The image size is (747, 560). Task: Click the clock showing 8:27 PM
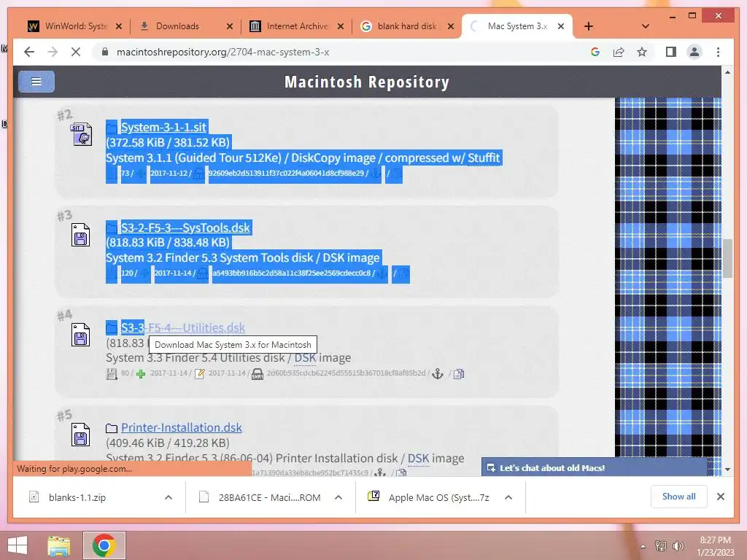pos(715,540)
